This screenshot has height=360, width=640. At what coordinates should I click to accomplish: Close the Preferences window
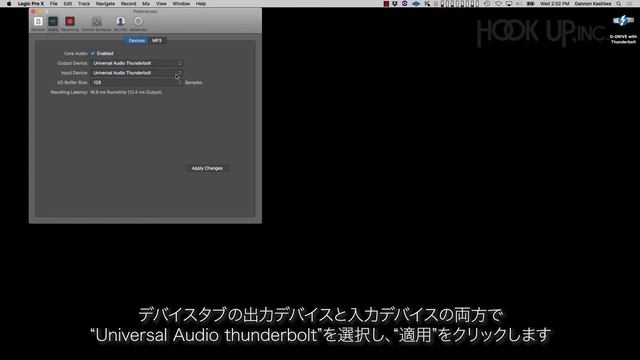click(33, 11)
